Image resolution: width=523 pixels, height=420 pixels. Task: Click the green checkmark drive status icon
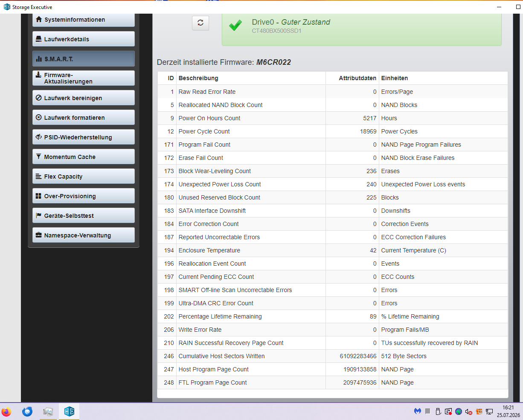coord(235,26)
